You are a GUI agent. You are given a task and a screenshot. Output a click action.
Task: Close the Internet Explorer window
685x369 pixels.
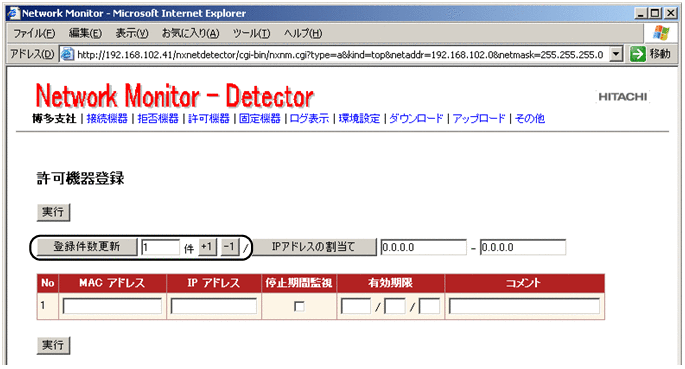[x=671, y=14]
